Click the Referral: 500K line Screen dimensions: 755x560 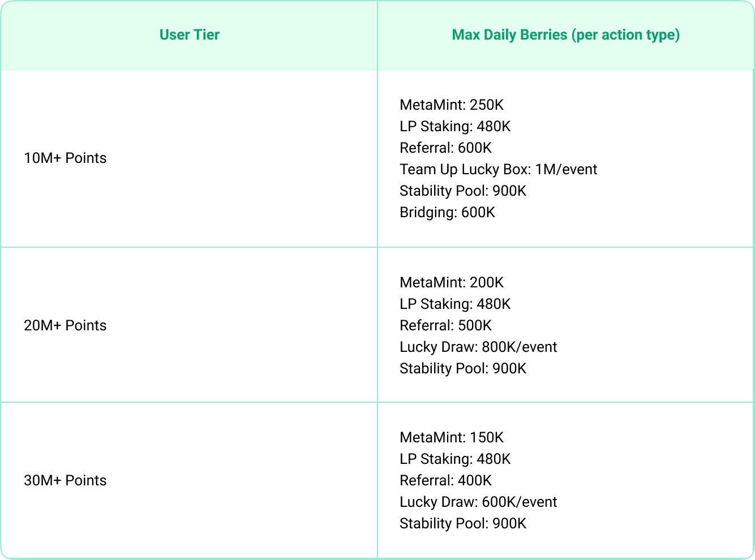click(445, 325)
